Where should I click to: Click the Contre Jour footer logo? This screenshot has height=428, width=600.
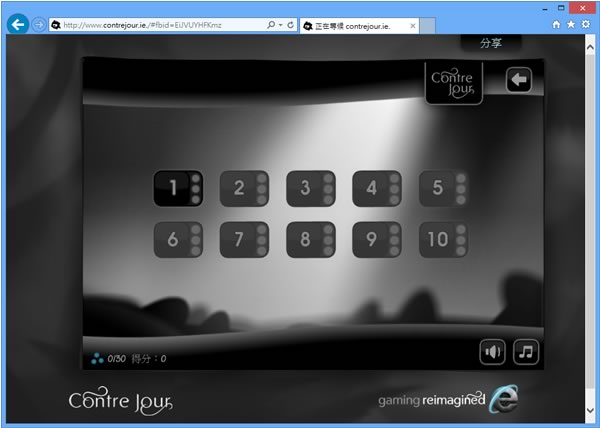pos(121,401)
